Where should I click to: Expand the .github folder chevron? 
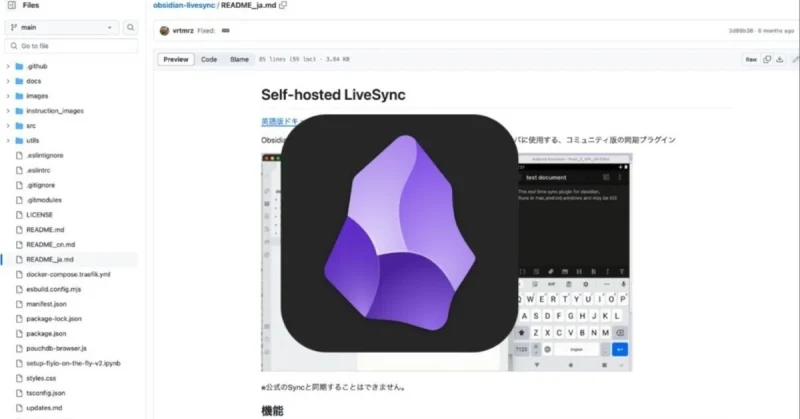8,66
